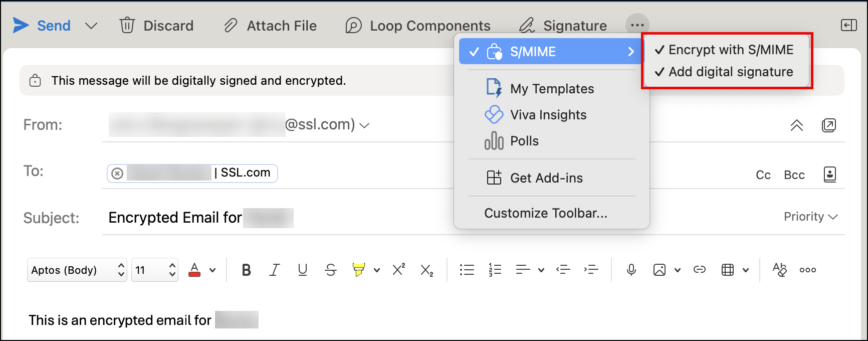868x341 pixels.
Task: Open the Aptos (Body) font dropdown
Action: (x=77, y=270)
